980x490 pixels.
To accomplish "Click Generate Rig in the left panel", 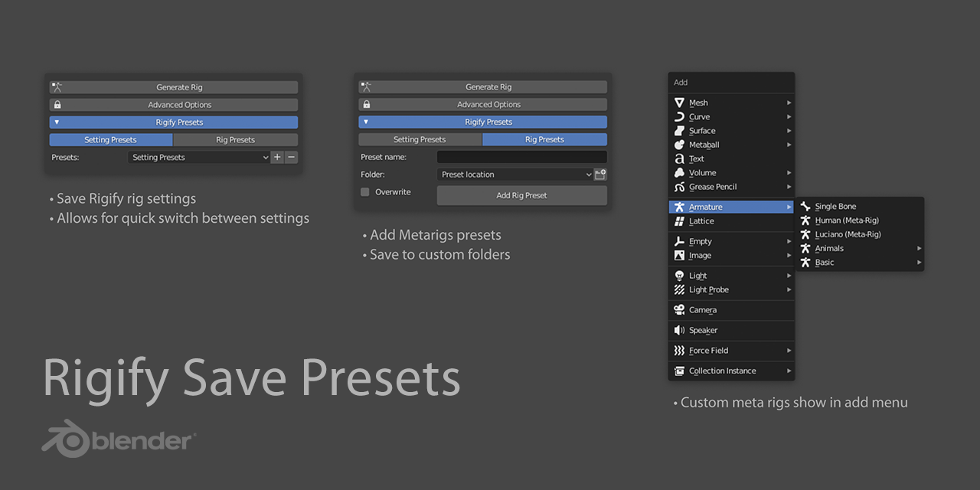I will click(x=174, y=87).
